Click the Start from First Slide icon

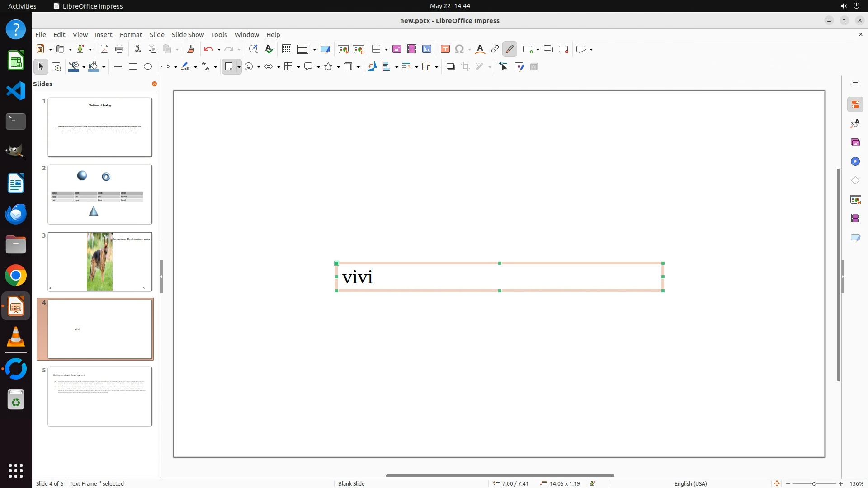point(343,49)
